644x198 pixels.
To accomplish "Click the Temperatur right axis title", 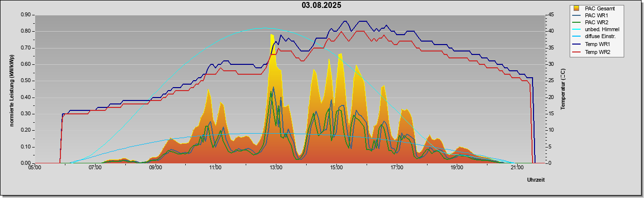I will (x=563, y=89).
